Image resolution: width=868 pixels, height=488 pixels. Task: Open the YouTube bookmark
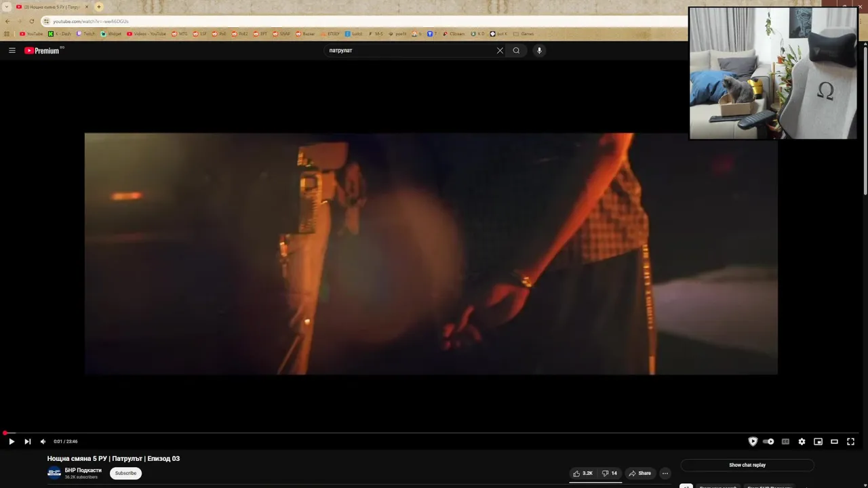(31, 34)
